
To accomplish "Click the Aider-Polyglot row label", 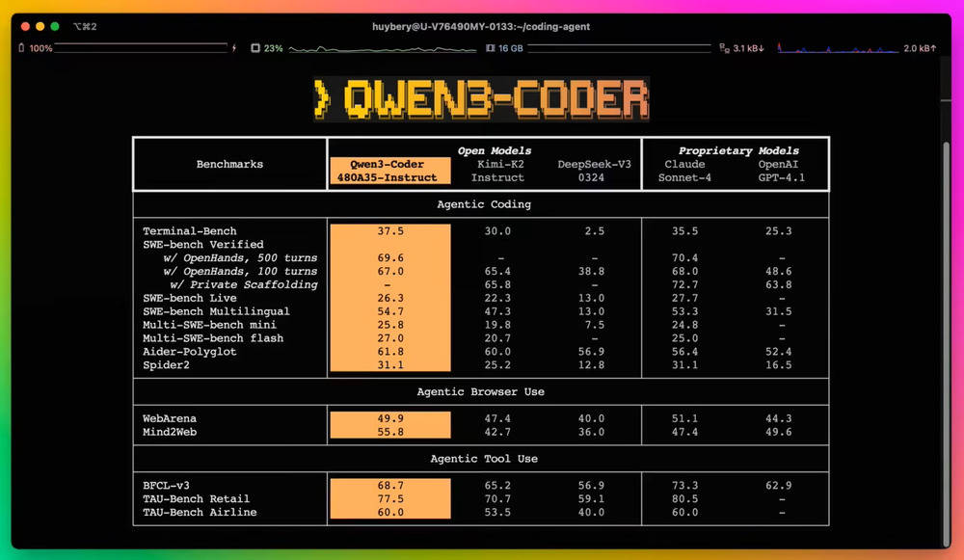I will coord(189,352).
